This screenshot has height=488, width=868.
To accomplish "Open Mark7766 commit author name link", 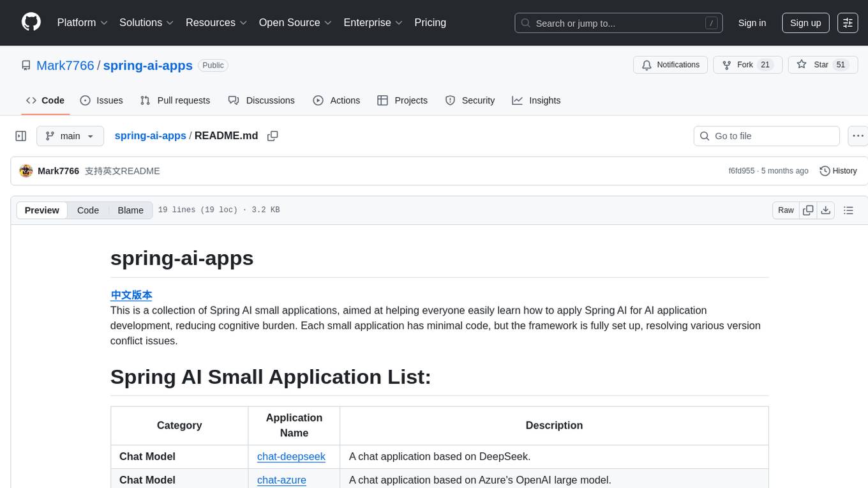I will [x=59, y=171].
